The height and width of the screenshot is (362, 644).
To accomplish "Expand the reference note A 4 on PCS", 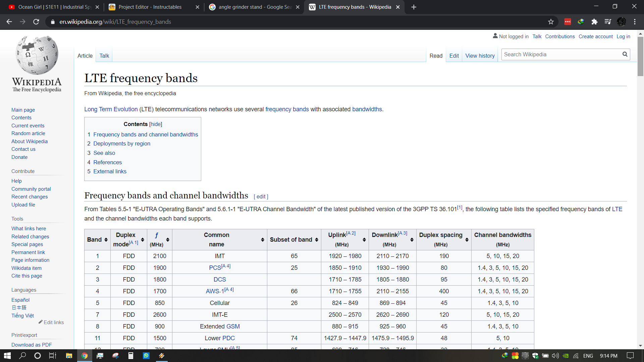I will click(x=225, y=265).
